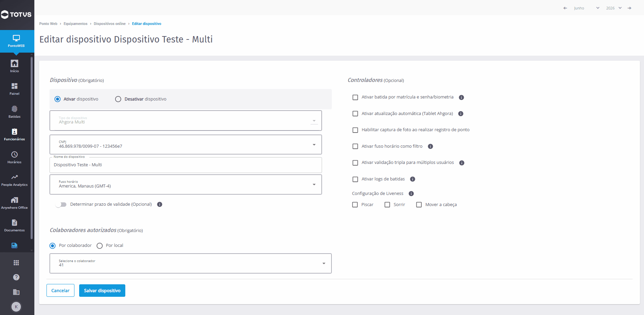Show info for atualização automática Tablet Ahgora
Screen dimensions: 644x315
click(461, 114)
